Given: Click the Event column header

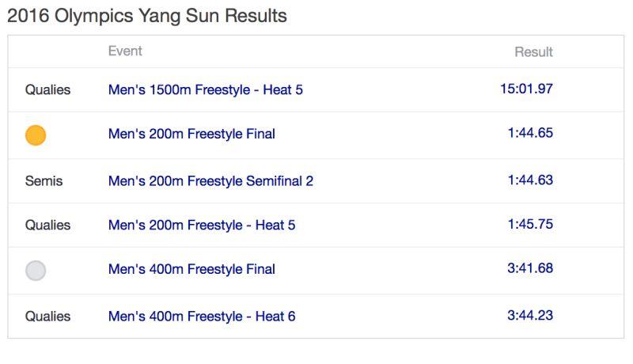Looking at the screenshot, I should coord(125,51).
